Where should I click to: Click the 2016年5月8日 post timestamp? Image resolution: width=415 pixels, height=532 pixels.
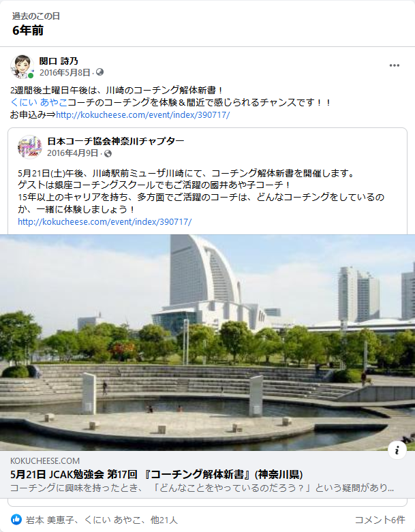point(65,73)
